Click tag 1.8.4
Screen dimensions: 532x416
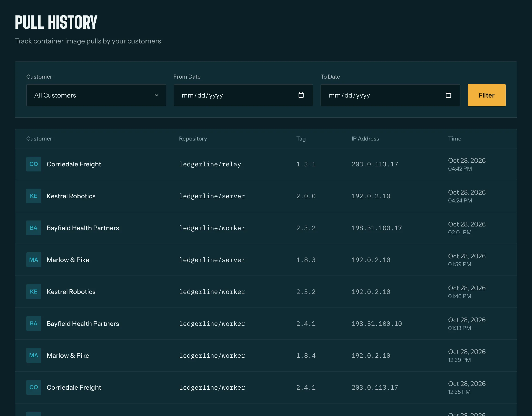tap(306, 355)
